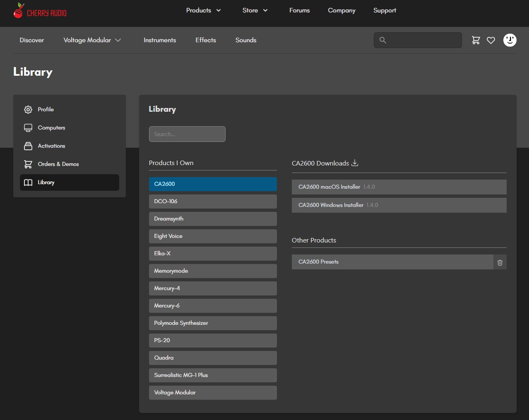Go to the Instruments tab
The width and height of the screenshot is (529, 420).
[x=160, y=40]
